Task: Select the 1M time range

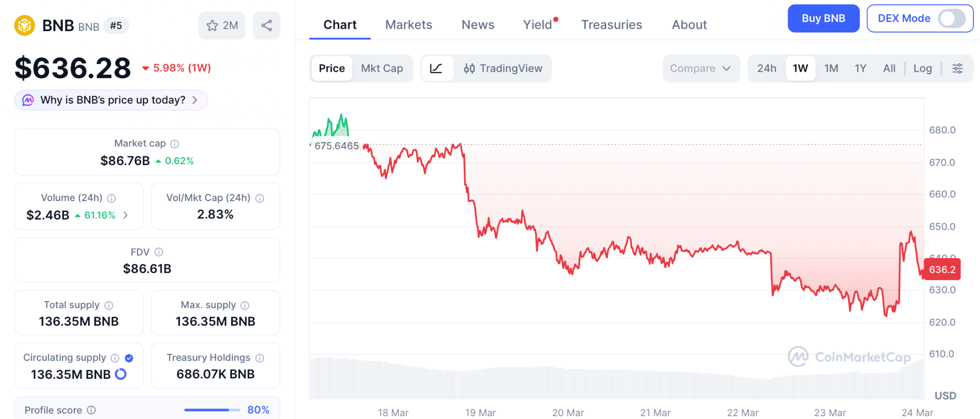Action: 831,68
